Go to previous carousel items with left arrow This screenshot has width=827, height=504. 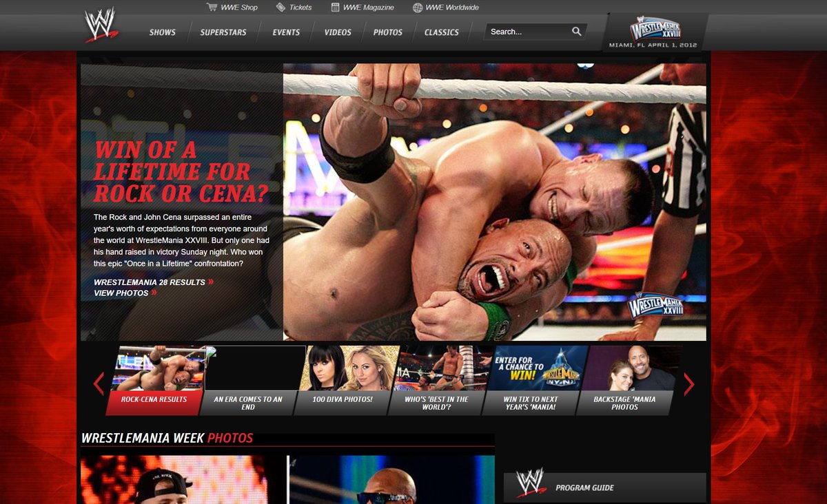tap(99, 384)
